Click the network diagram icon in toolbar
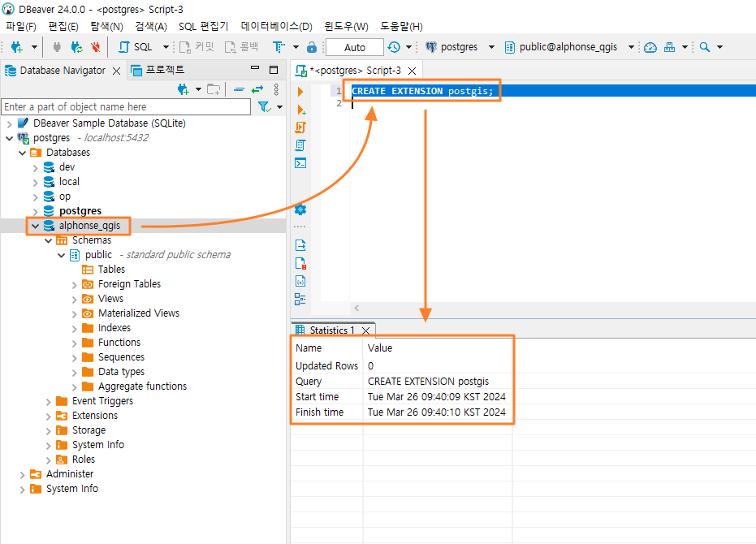The height and width of the screenshot is (544, 756). click(x=669, y=47)
